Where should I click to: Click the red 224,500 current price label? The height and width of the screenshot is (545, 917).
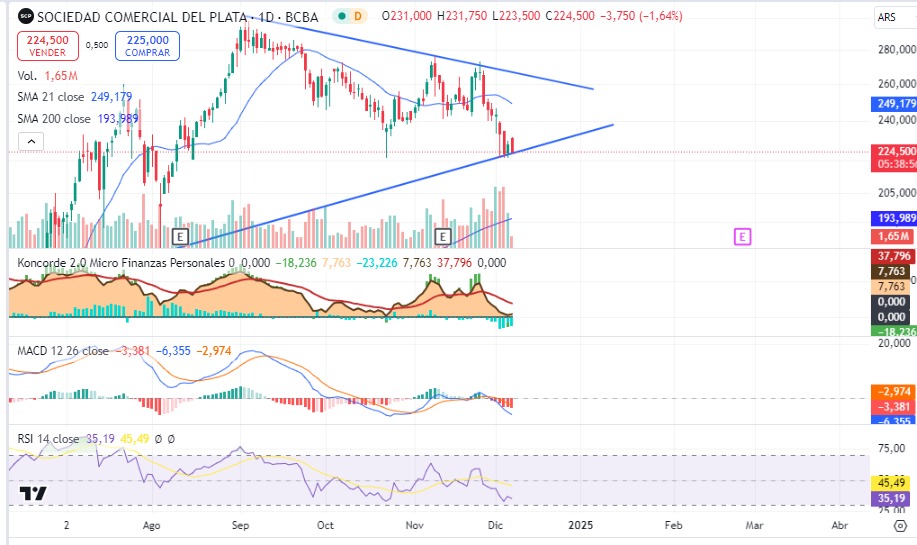point(896,151)
